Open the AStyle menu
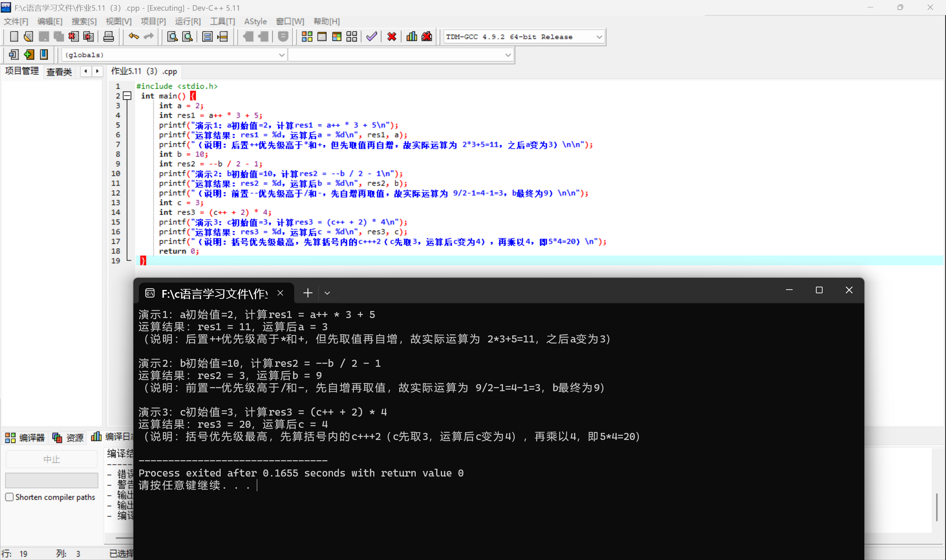 tap(255, 21)
